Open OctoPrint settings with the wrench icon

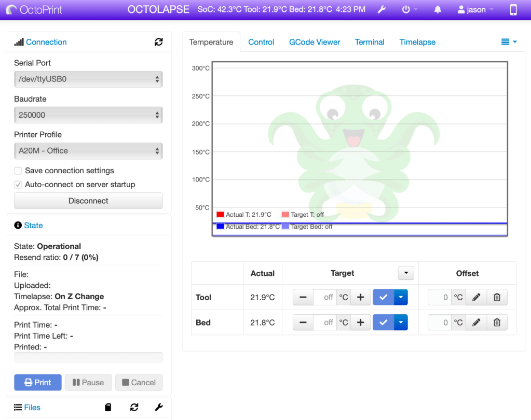point(382,9)
